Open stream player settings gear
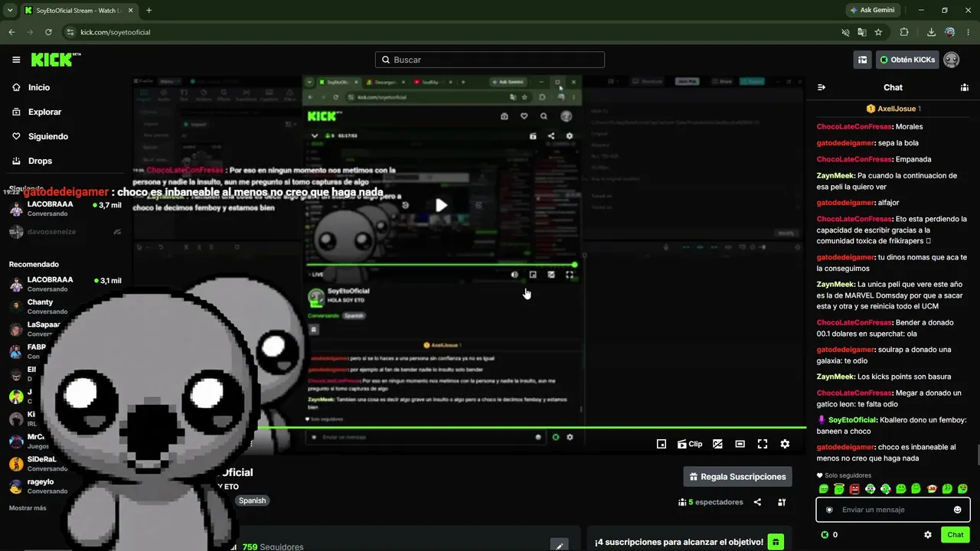980x551 pixels. point(785,444)
